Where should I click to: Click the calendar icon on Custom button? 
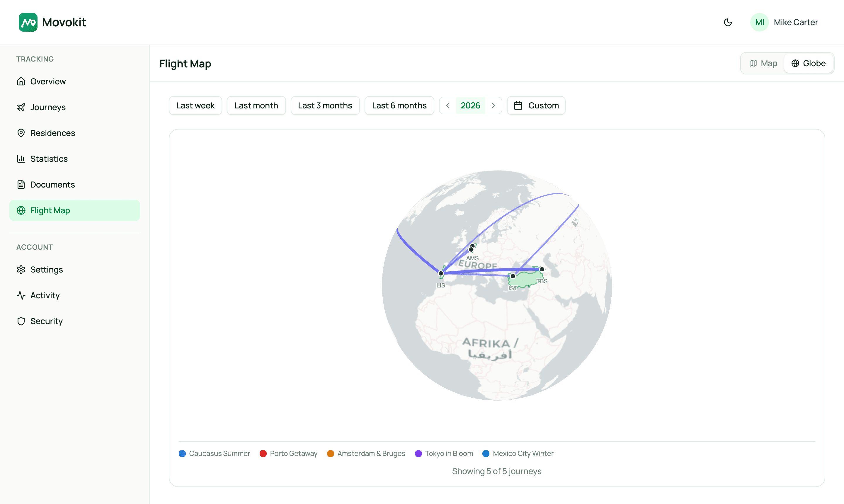[518, 105]
